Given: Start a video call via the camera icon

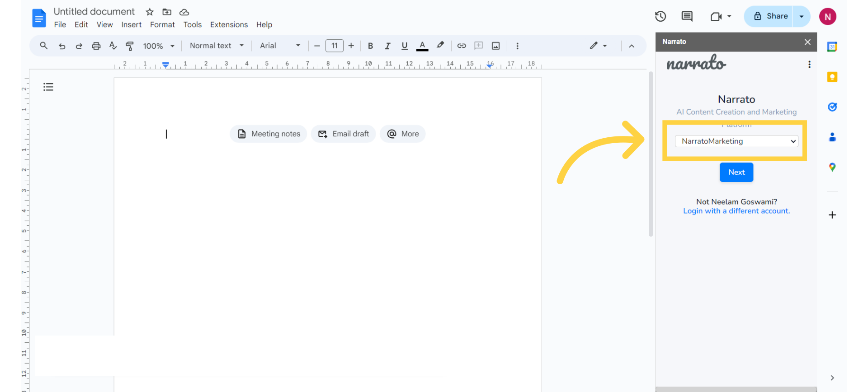Looking at the screenshot, I should [716, 17].
